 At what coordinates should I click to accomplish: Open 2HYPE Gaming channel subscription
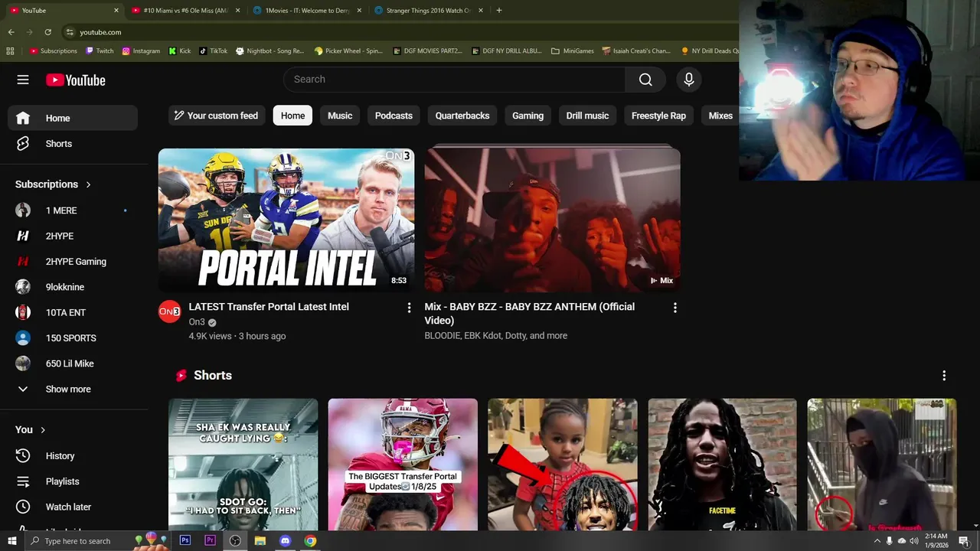[x=73, y=262]
